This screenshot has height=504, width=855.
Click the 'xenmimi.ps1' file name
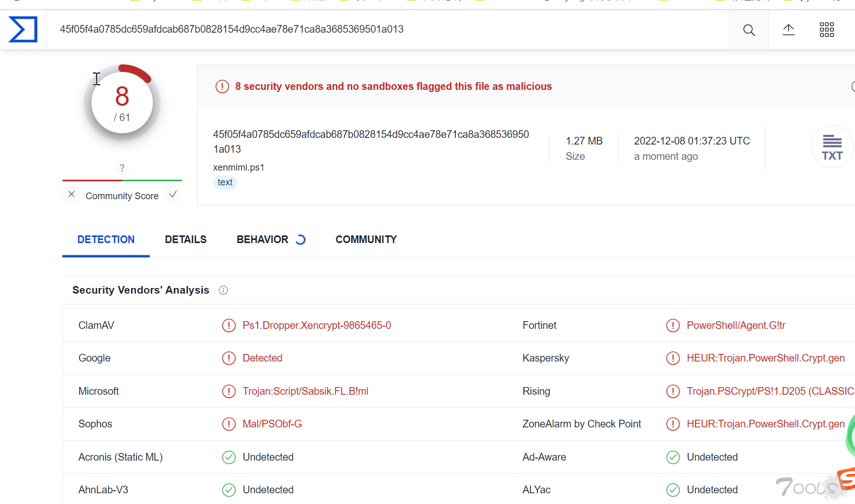tap(238, 167)
